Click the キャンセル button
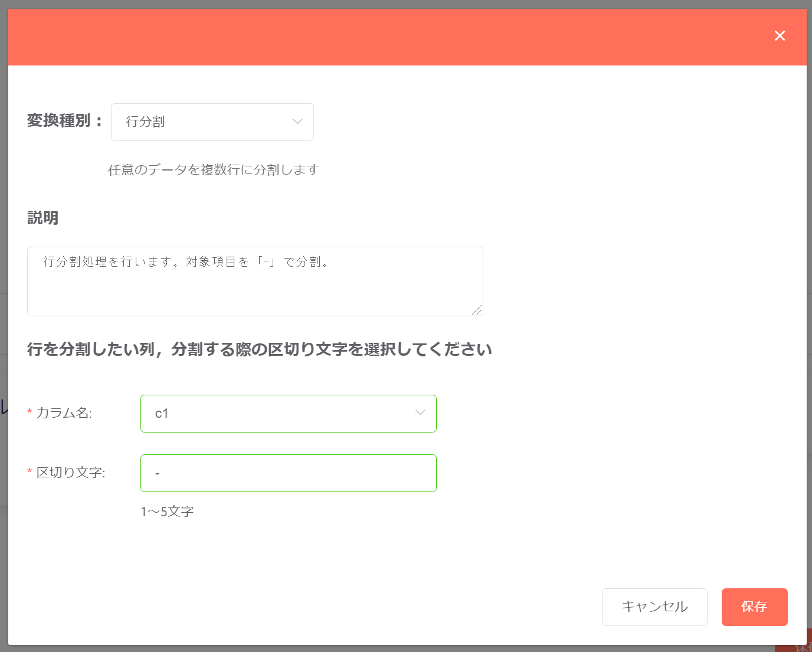 pos(654,607)
